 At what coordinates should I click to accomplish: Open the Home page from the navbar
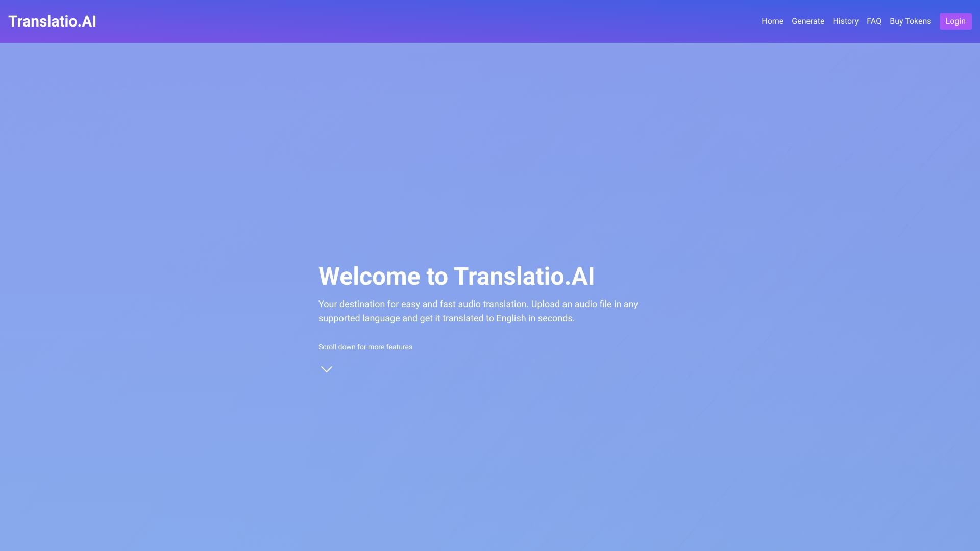[x=772, y=21]
